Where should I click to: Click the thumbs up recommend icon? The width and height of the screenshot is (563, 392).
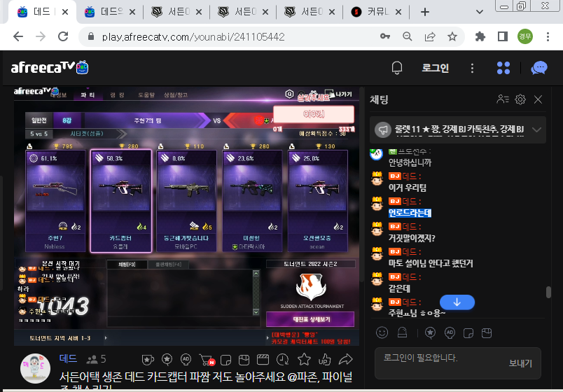click(324, 359)
